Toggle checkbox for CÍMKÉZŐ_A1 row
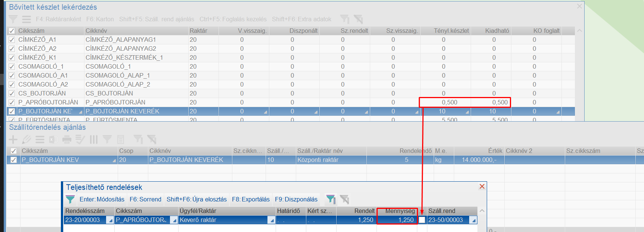Screen dimensions: 644x232 [x=12, y=40]
